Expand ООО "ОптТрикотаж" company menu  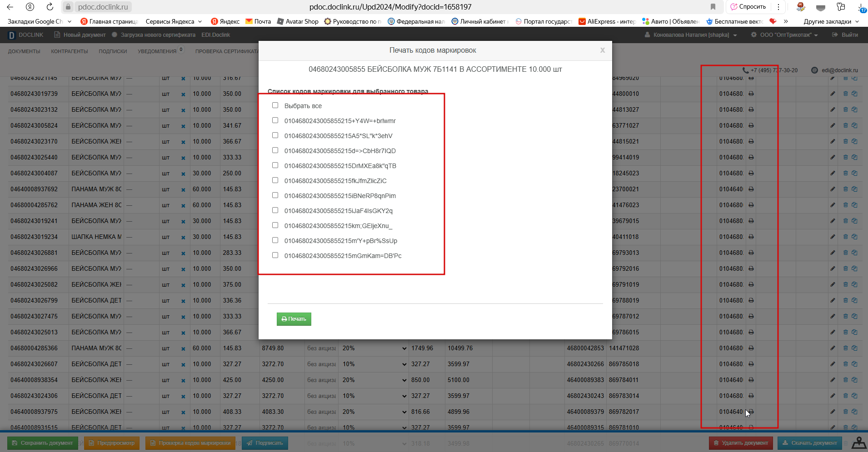click(784, 35)
